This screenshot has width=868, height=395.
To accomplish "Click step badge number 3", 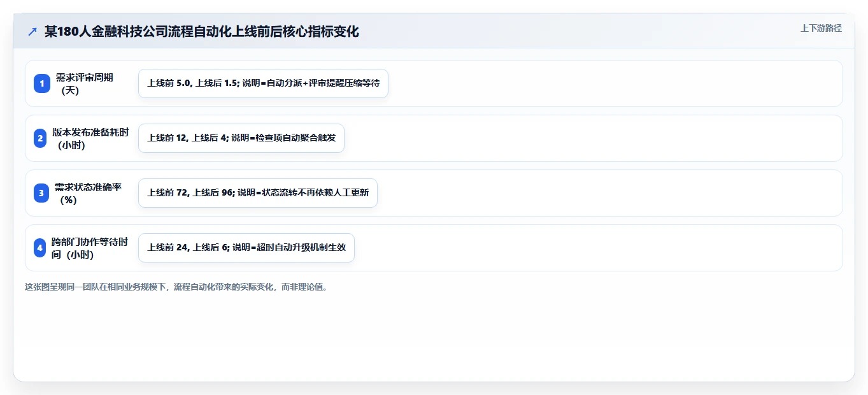I will pyautogui.click(x=41, y=193).
